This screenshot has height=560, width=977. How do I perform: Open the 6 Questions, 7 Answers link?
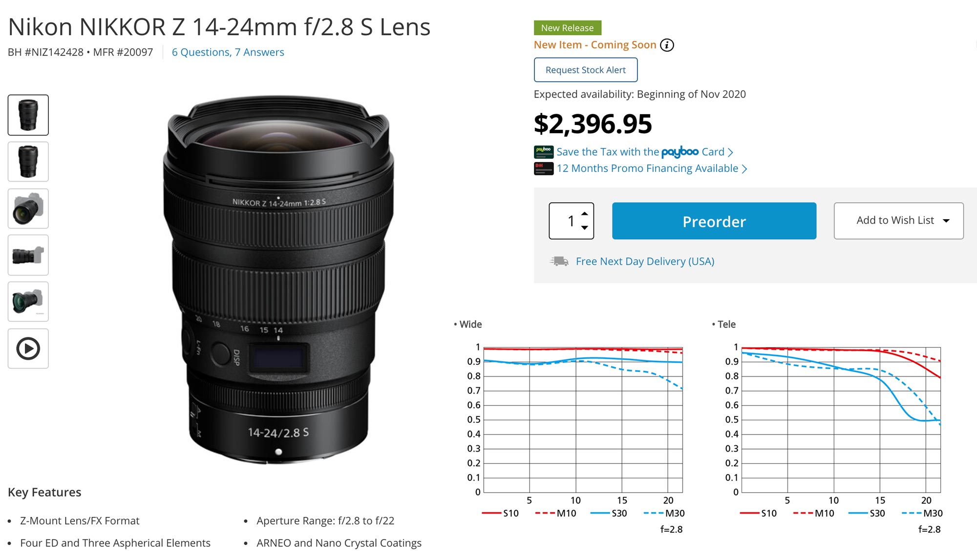coord(228,52)
